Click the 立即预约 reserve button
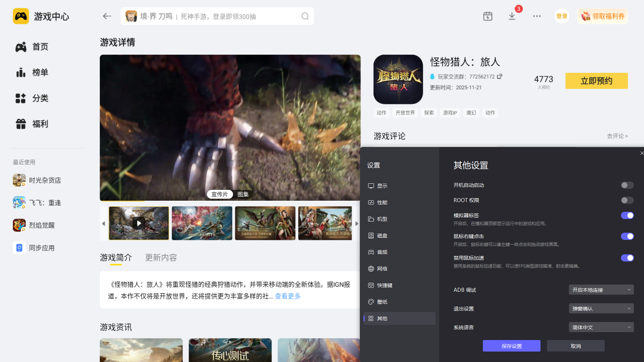This screenshot has width=644, height=362. point(596,81)
